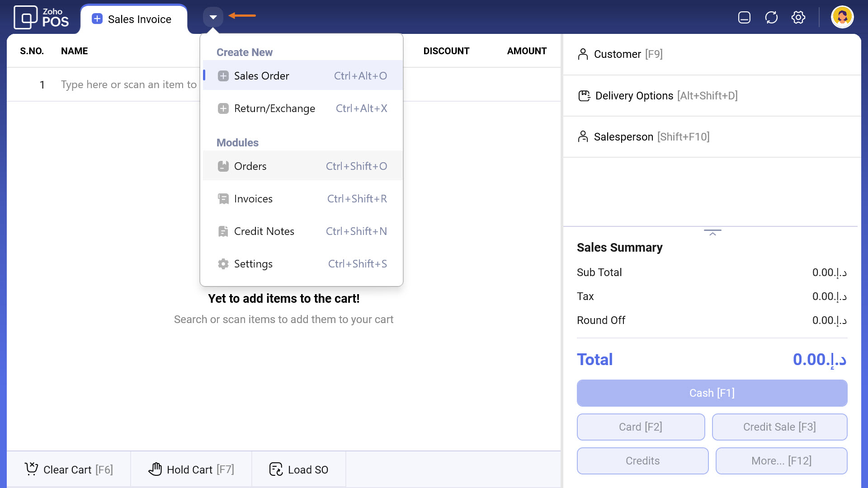Click the user profile avatar
This screenshot has height=488, width=868.
pos(842,18)
